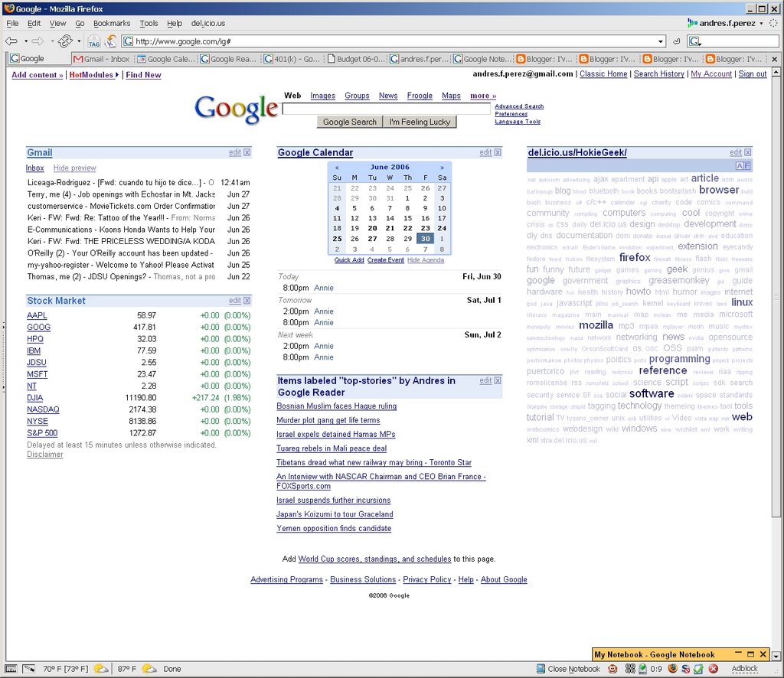
Task: Click the ruler icon in status bar
Action: click(x=11, y=669)
